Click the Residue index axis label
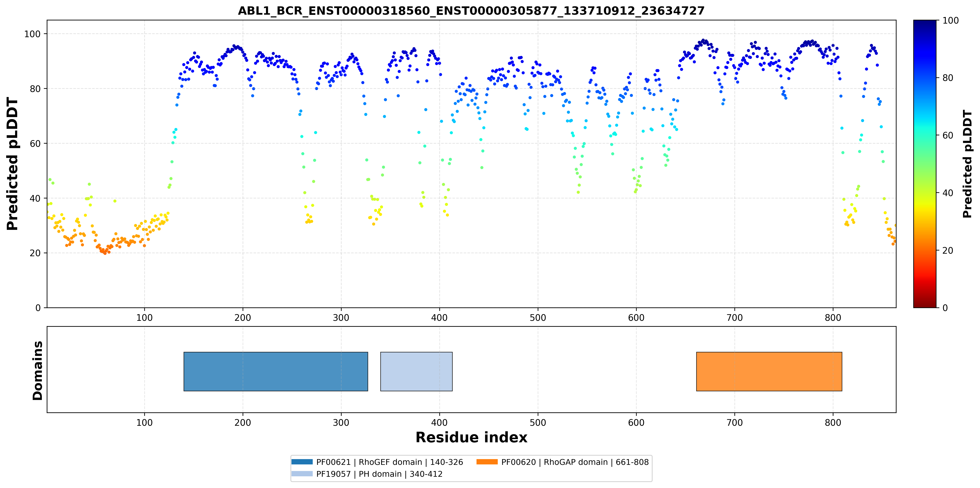 pos(471,437)
